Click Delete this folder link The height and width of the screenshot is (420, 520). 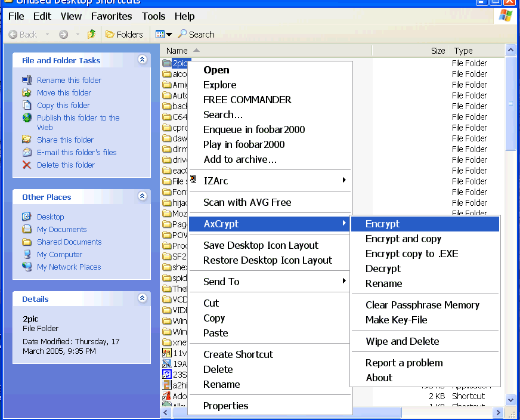click(66, 165)
